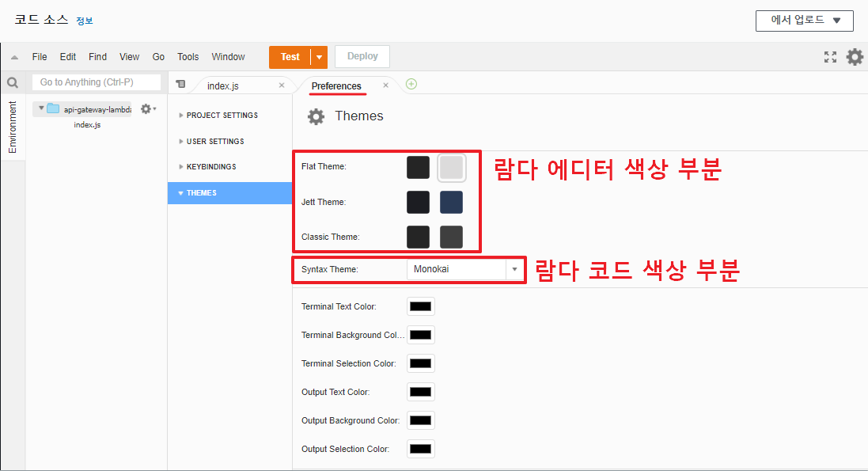Open the 정보 info link

(x=85, y=21)
